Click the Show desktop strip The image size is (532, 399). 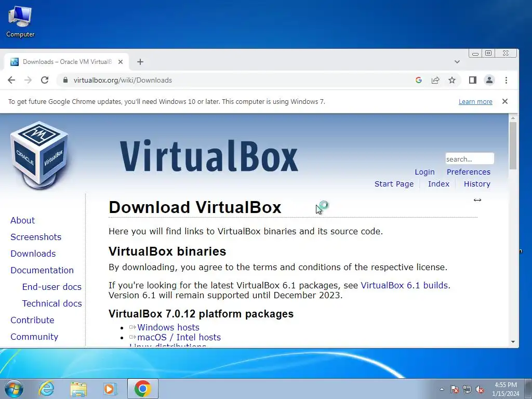pos(528,389)
